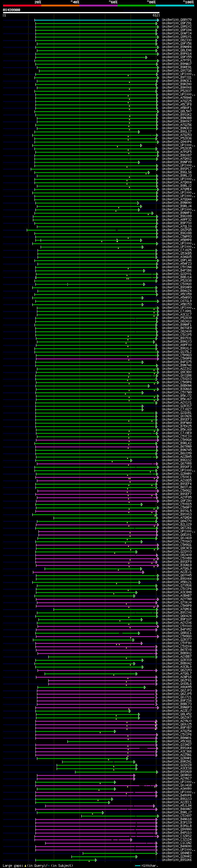The image size is (197, 868).
Task: Click the UniRef100_O82410 label
Action: [177, 321]
